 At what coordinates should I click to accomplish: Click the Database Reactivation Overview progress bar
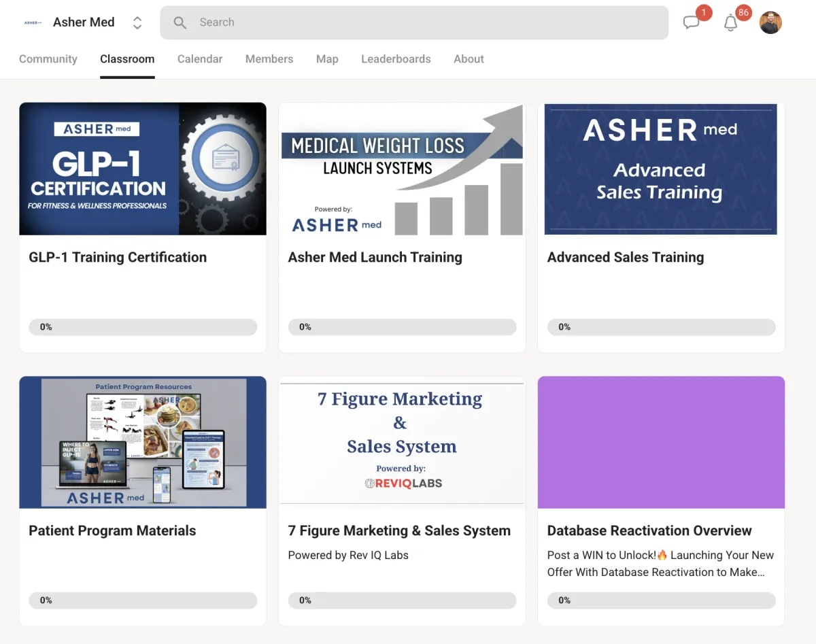661,600
